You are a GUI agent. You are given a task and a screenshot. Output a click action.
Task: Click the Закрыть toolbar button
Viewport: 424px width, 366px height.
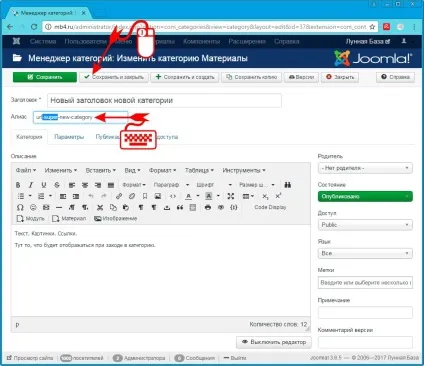340,77
